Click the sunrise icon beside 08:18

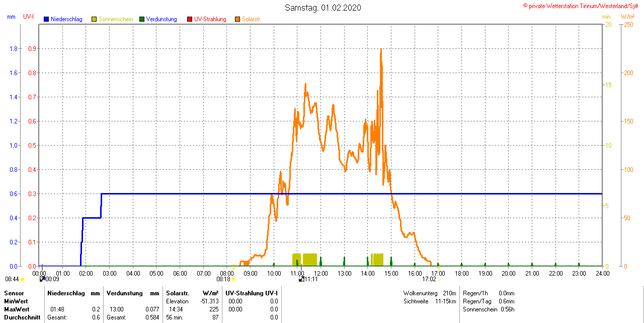coord(233,279)
